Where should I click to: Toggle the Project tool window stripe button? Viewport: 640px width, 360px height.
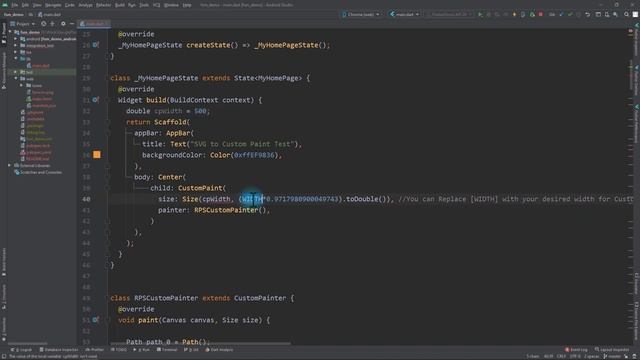pos(4,33)
